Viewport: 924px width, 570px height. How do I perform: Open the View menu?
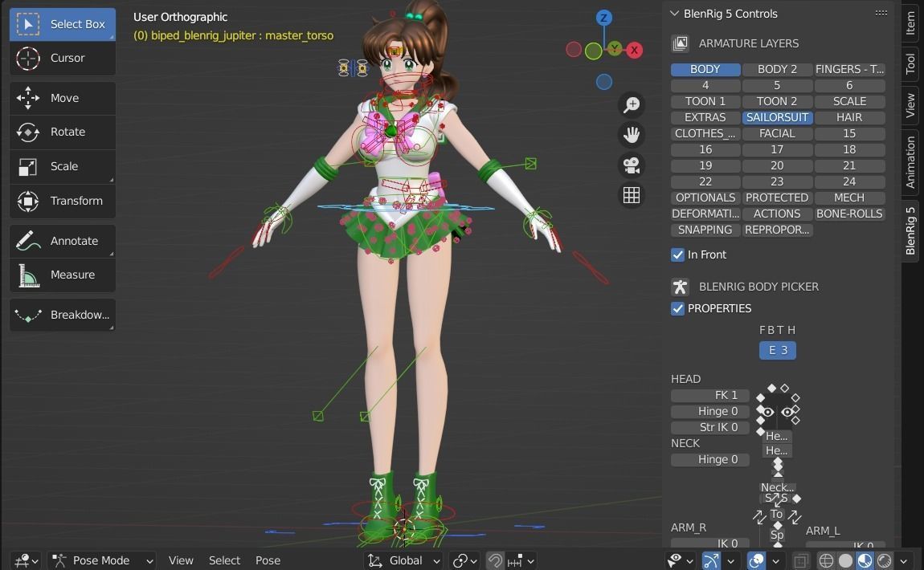tap(181, 560)
